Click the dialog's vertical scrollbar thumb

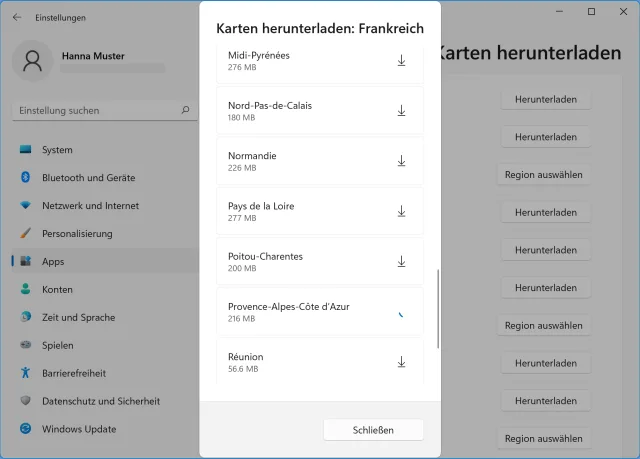[x=438, y=309]
